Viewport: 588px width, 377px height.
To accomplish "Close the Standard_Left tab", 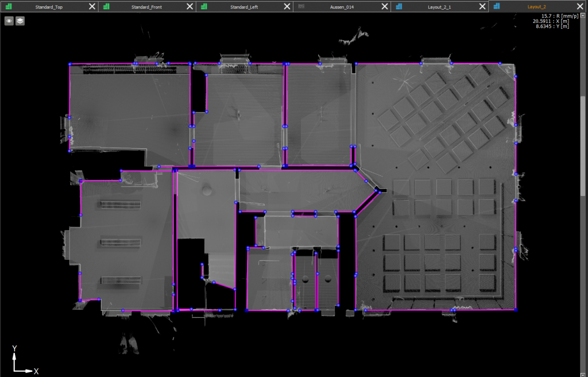I will (288, 6).
